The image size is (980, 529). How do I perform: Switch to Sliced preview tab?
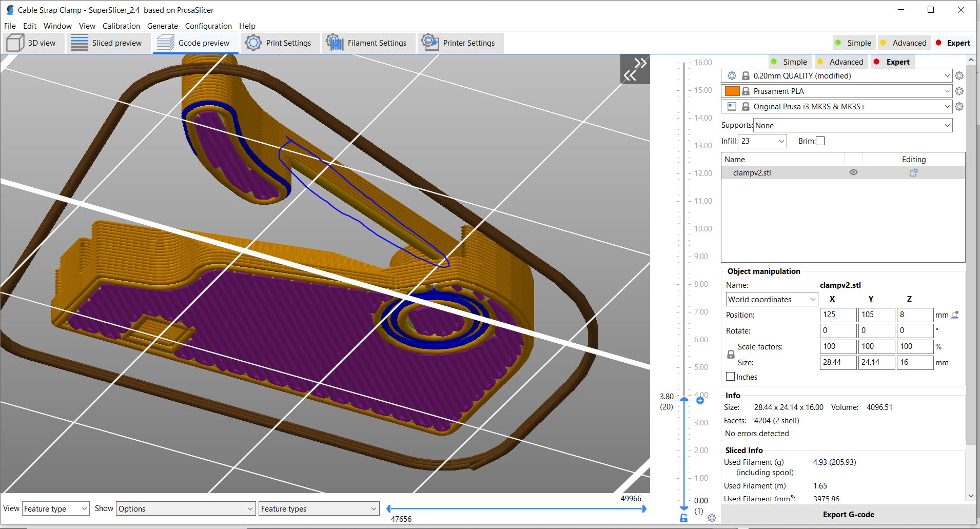coord(108,43)
